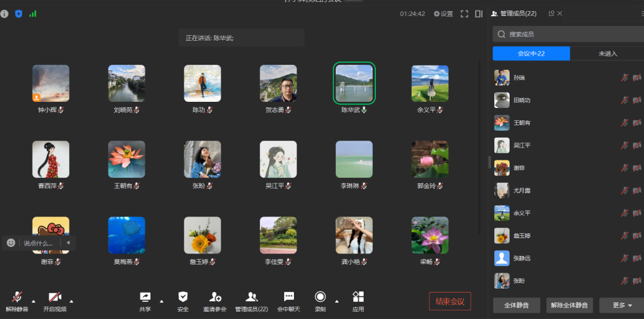The height and width of the screenshot is (319, 644).
Task: Collapse the 说点什么 chat bubble arrow
Action: point(68,242)
